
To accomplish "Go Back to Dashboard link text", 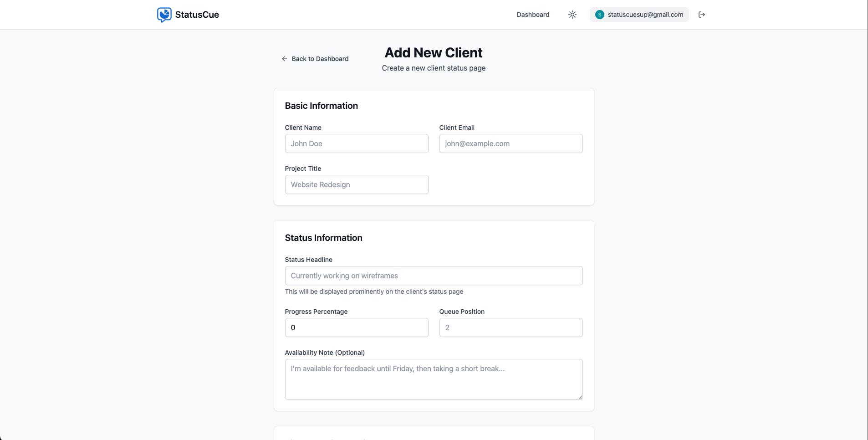I will (x=320, y=59).
